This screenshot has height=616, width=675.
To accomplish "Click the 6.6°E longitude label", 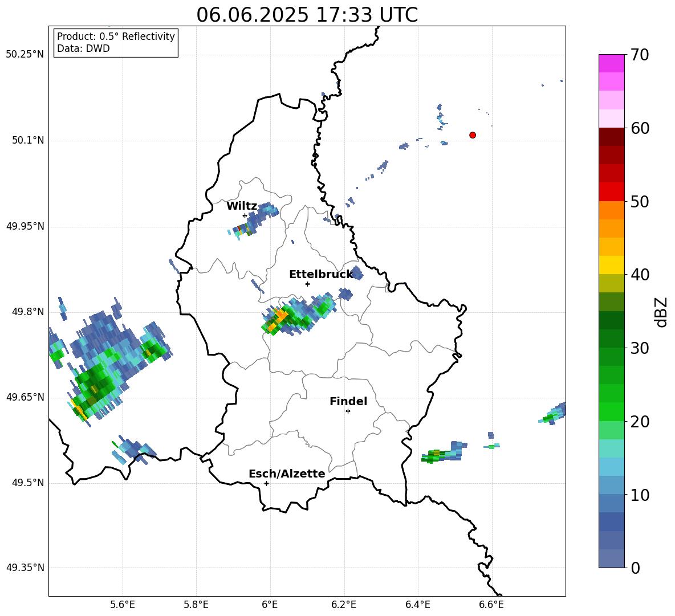I will [x=491, y=605].
